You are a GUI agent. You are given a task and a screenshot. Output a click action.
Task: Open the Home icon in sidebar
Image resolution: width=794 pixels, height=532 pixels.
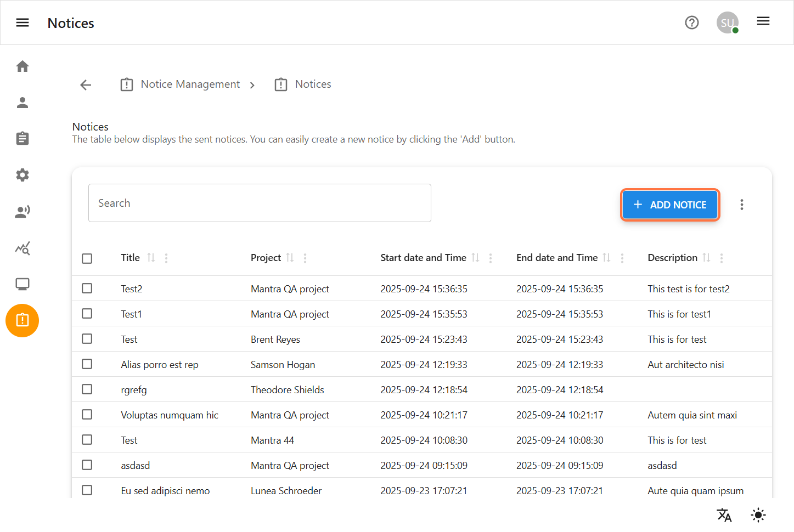22,66
